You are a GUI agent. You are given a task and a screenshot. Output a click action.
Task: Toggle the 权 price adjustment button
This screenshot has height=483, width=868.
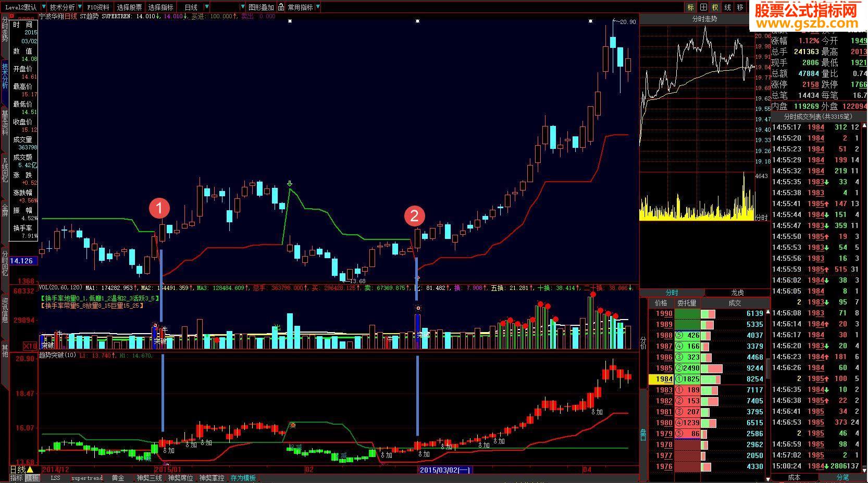pyautogui.click(x=715, y=7)
